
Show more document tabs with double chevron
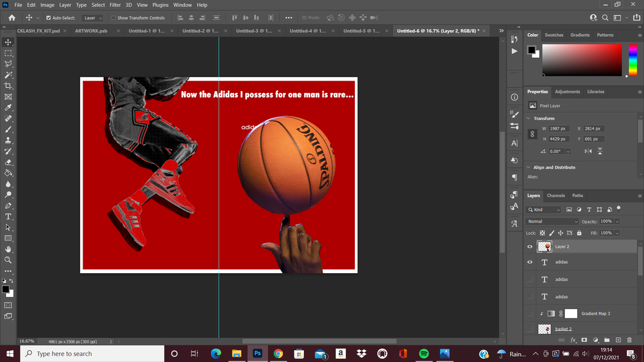pyautogui.click(x=501, y=31)
